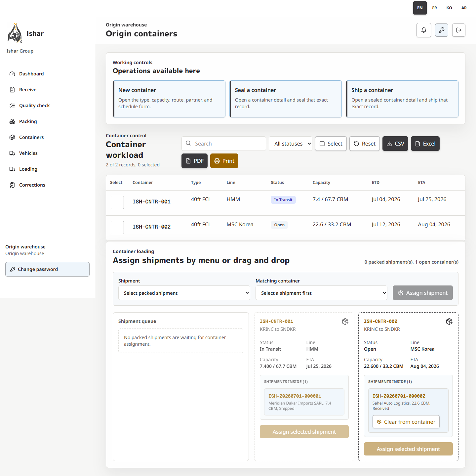Click the Change password button
This screenshot has height=476, width=476.
coord(47,269)
